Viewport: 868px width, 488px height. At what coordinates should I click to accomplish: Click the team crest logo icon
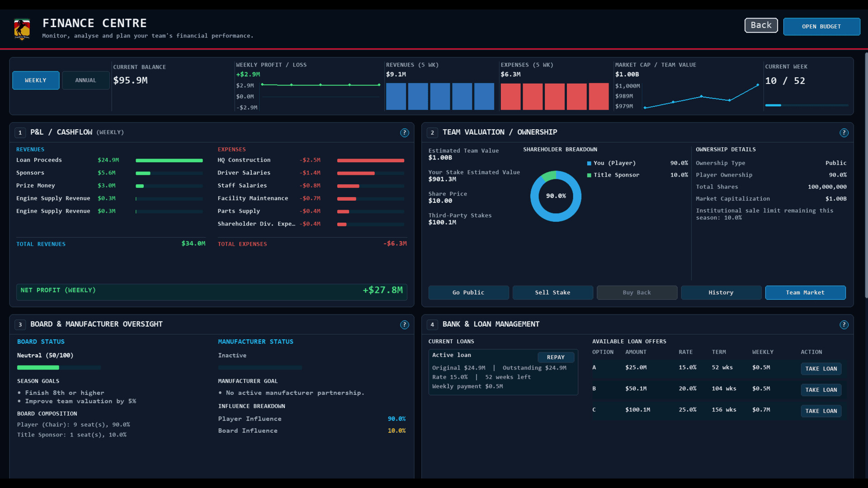click(x=22, y=29)
